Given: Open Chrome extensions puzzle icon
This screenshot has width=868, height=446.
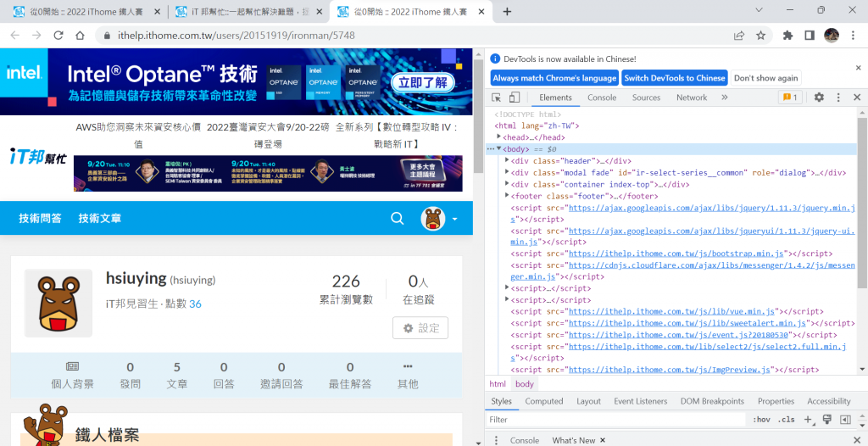Looking at the screenshot, I should (x=787, y=36).
